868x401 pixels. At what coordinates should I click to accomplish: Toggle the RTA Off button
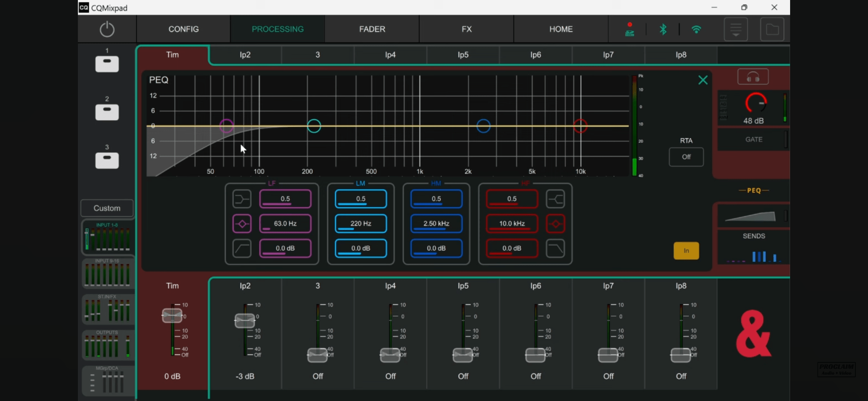coord(686,157)
